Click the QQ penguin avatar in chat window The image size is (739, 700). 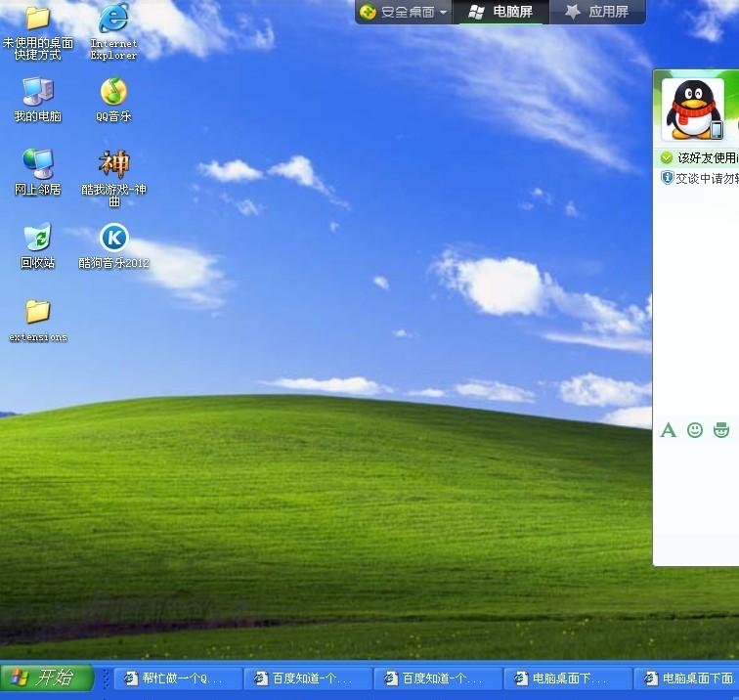(693, 109)
